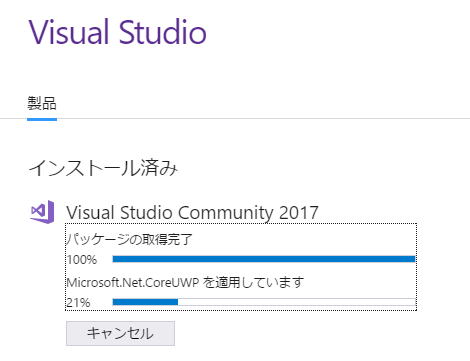Click the パッケージの取得完了 status text
Image resolution: width=470 pixels, height=361 pixels.
coord(129,239)
